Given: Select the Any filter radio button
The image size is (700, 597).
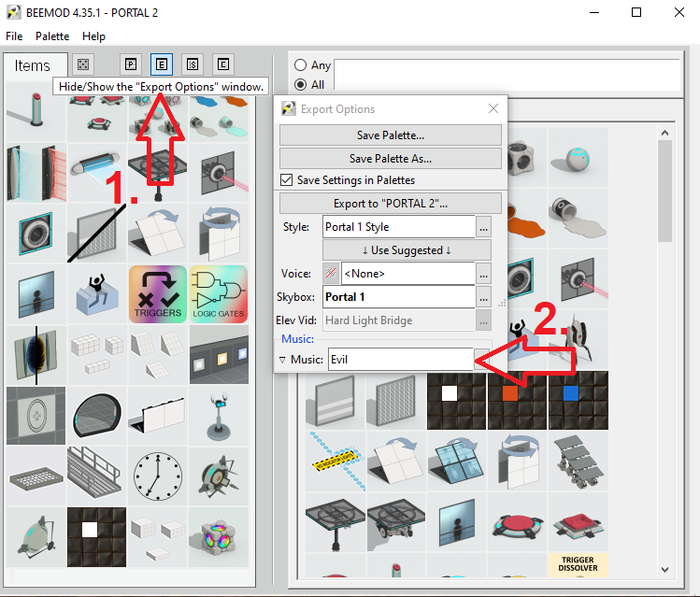Looking at the screenshot, I should coord(300,65).
